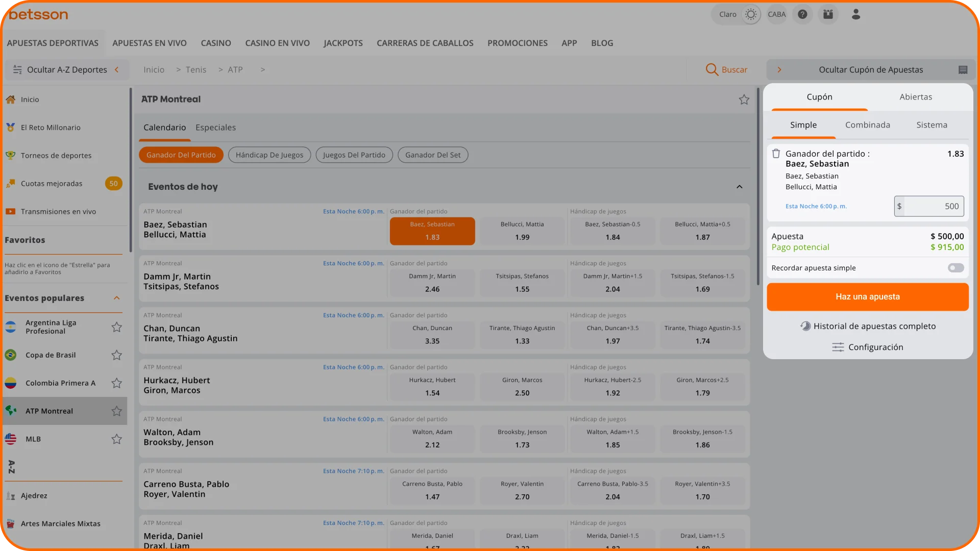Screen dimensions: 980x551
Task: Select Ganador Del Set filter
Action: point(433,155)
